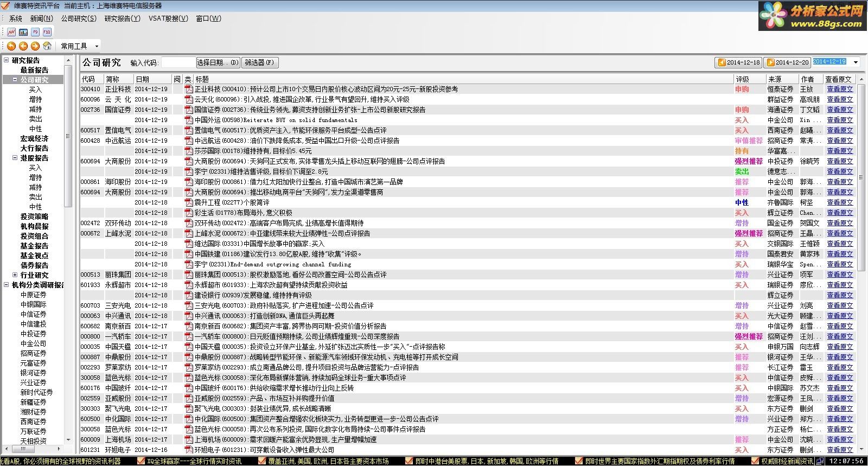Sort by the 日期 column header
Screen dimensions: 868x466
(153, 79)
